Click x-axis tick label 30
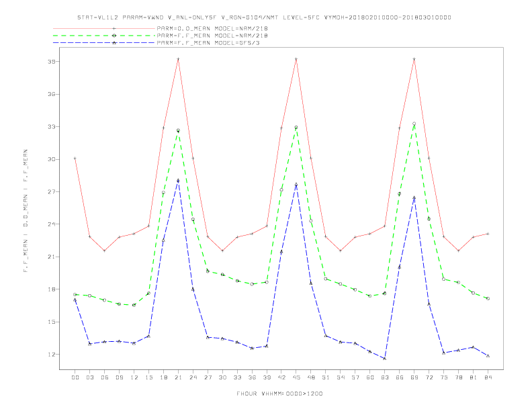The height and width of the screenshot is (411, 532). point(222,377)
